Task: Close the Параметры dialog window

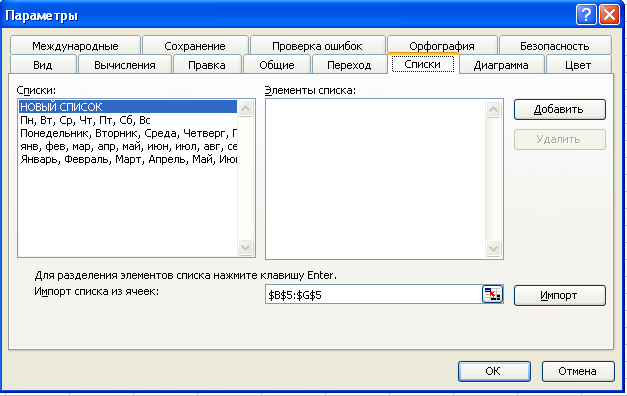Action: tap(609, 15)
